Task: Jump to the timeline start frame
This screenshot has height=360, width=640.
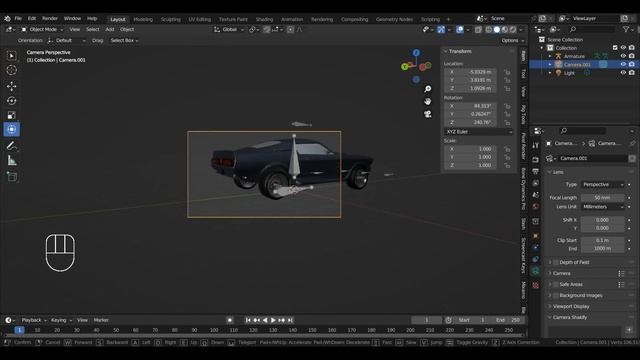Action: point(248,320)
